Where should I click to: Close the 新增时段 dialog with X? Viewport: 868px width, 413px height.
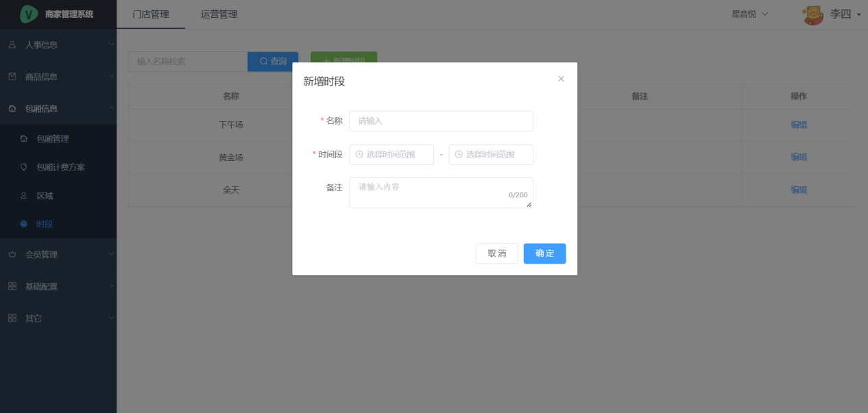561,79
